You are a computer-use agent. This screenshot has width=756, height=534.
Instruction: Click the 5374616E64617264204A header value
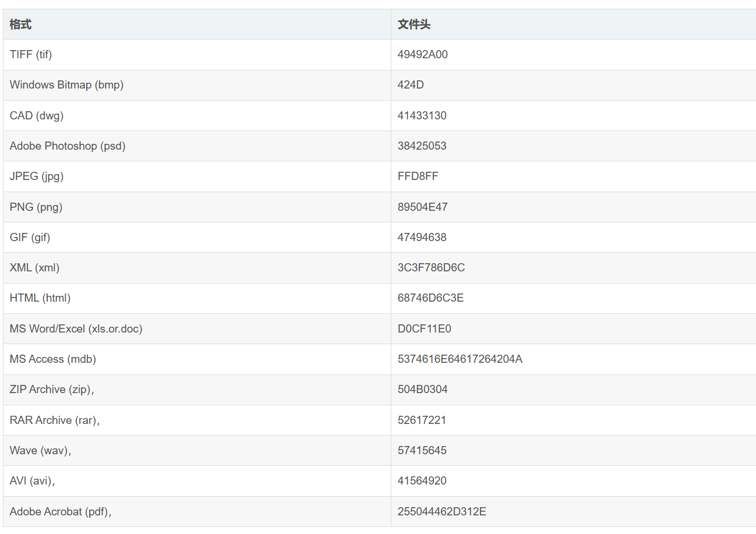point(460,359)
